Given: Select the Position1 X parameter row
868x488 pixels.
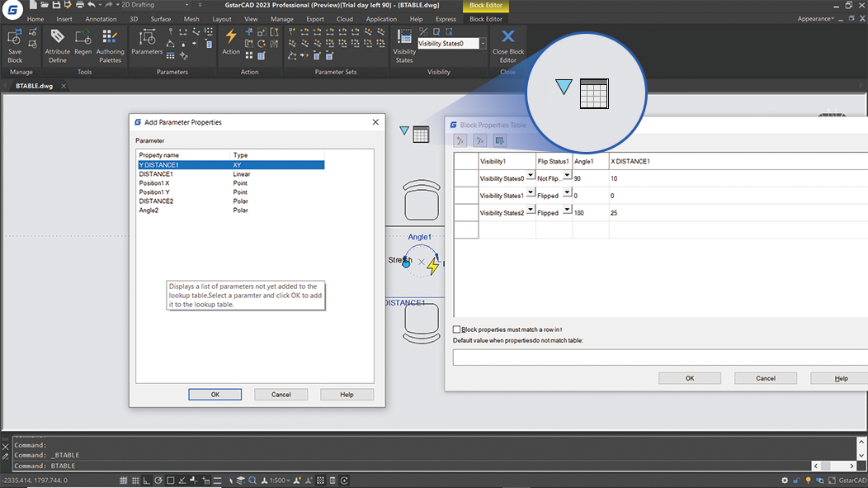Looking at the screenshot, I should pos(231,182).
